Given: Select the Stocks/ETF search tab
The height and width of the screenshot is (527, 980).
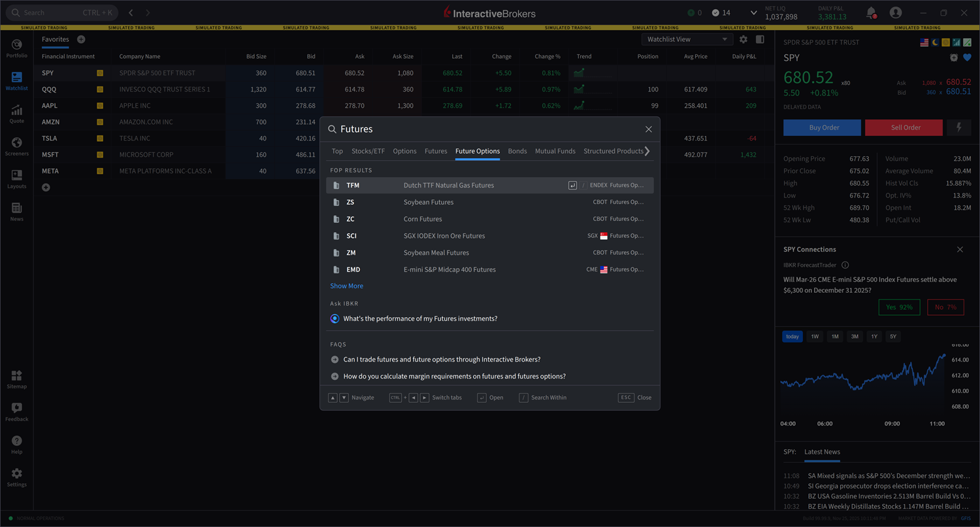Looking at the screenshot, I should pyautogui.click(x=368, y=151).
